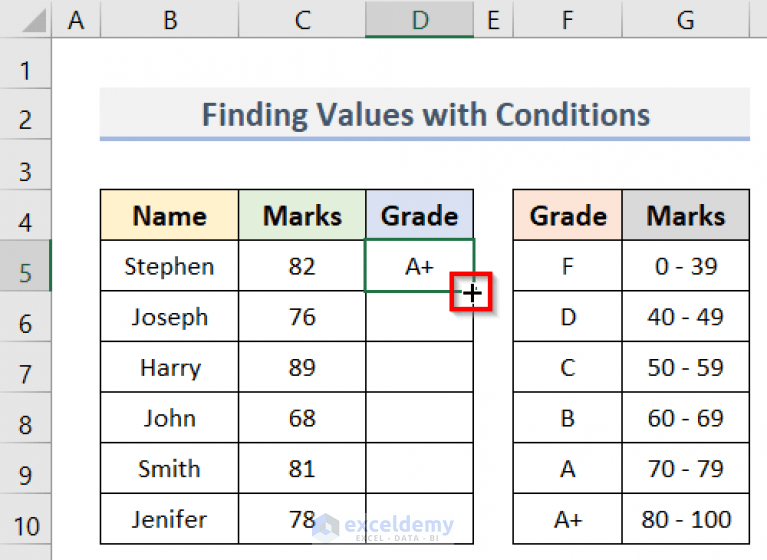
Task: Select column F header
Action: tap(567, 20)
